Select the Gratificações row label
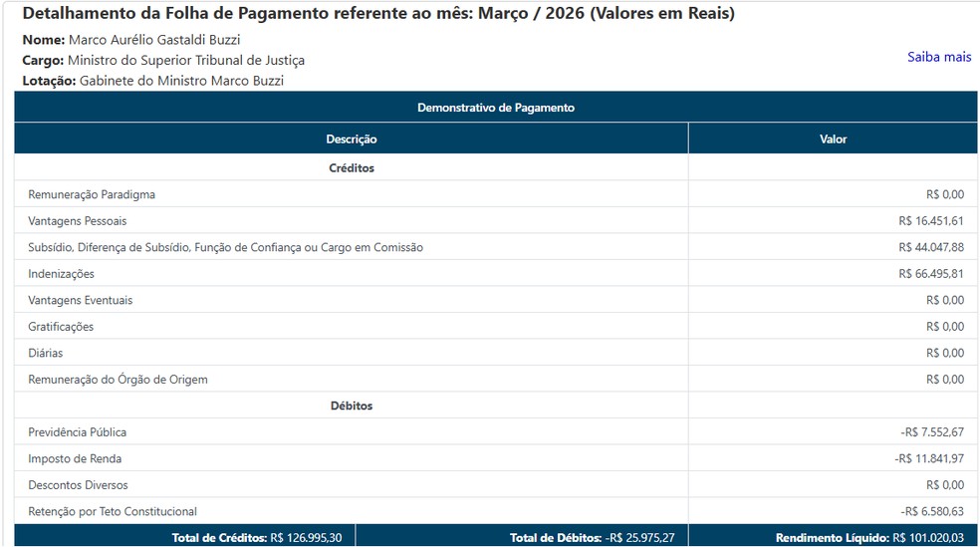The width and height of the screenshot is (980, 547). 61,327
